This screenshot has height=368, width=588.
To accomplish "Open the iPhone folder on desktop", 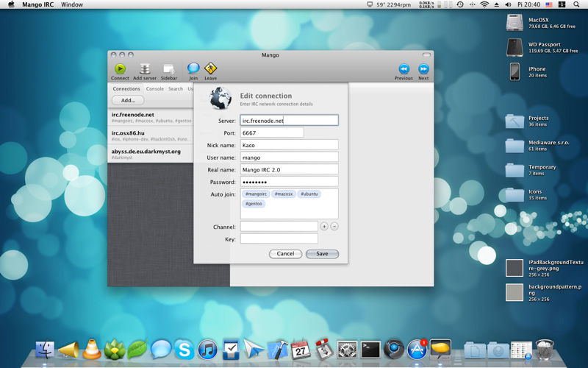I will pyautogui.click(x=514, y=71).
